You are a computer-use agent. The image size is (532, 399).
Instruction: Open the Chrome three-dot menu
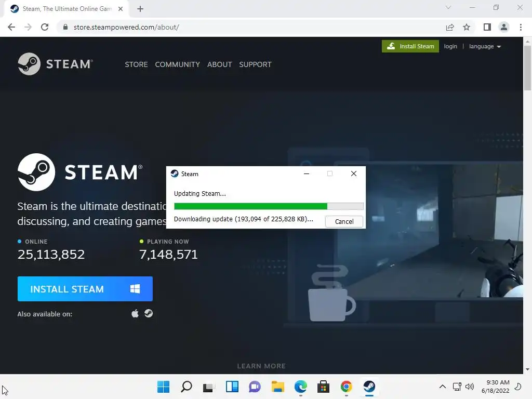point(521,27)
